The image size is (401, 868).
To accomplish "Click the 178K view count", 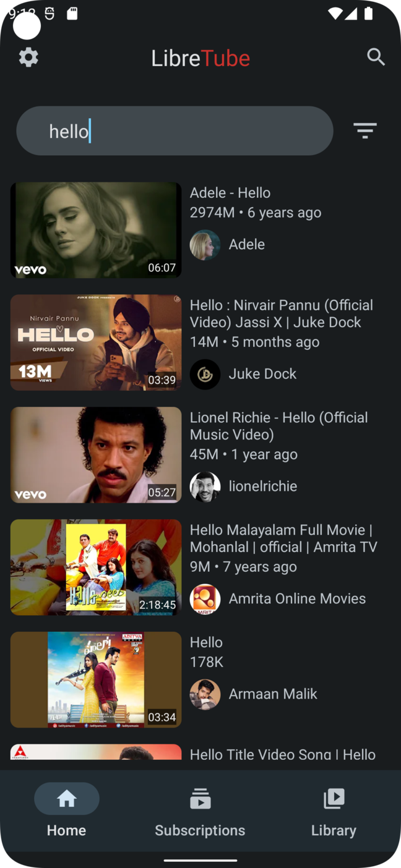I will [206, 662].
